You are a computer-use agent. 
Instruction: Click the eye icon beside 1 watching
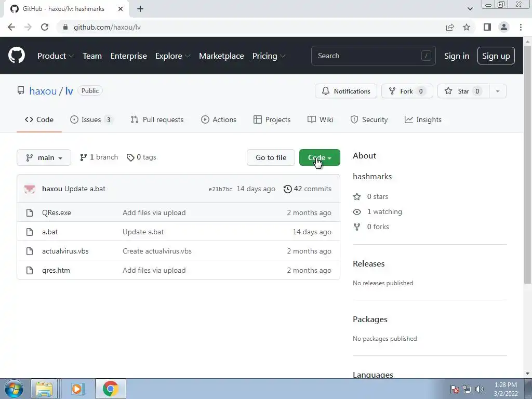(357, 212)
